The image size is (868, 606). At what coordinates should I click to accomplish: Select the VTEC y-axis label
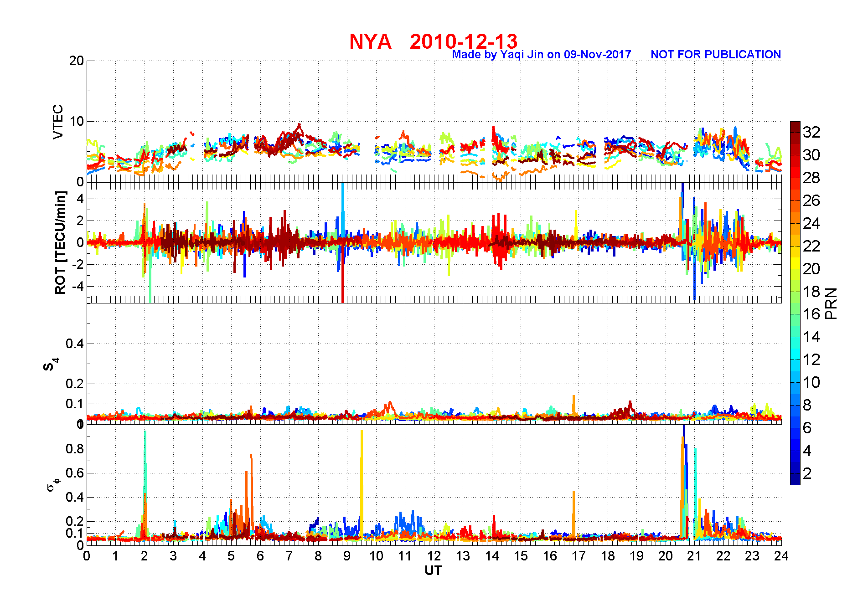[58, 122]
